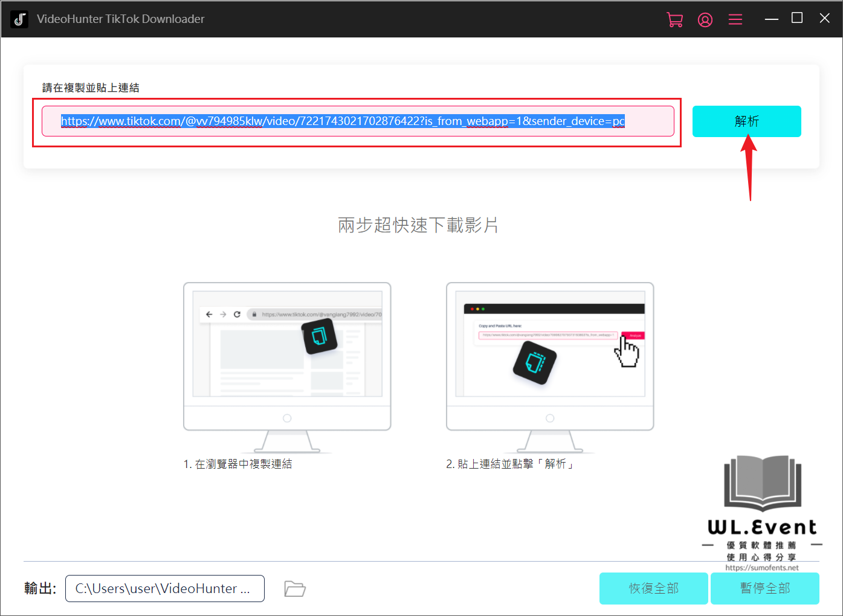
Task: Click the VideoHunter TikTok Downloader title text
Action: point(121,19)
